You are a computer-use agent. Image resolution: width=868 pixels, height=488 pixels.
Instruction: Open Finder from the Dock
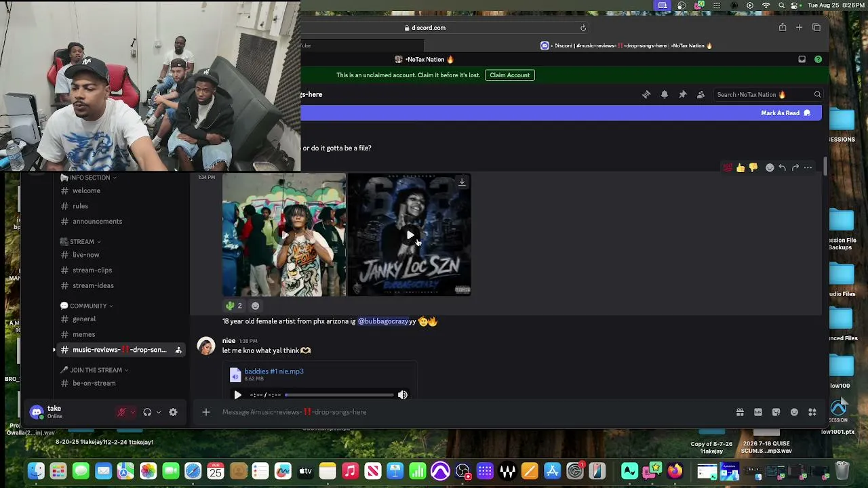coord(36,471)
